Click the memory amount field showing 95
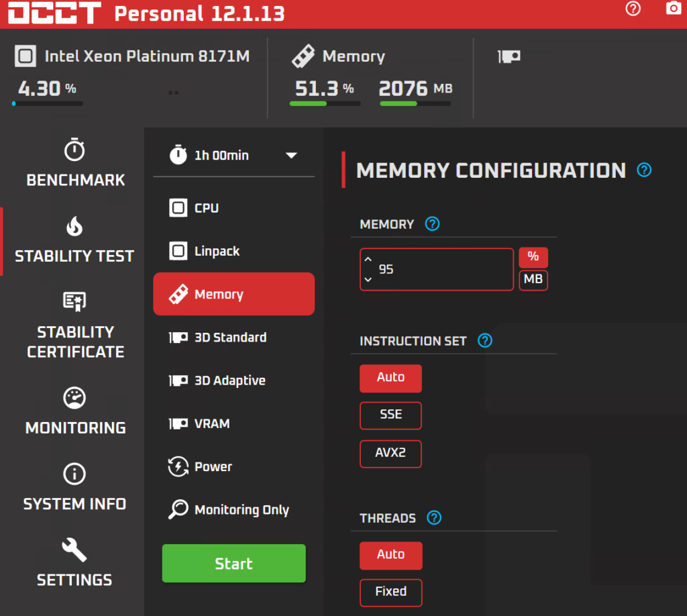 (x=436, y=269)
